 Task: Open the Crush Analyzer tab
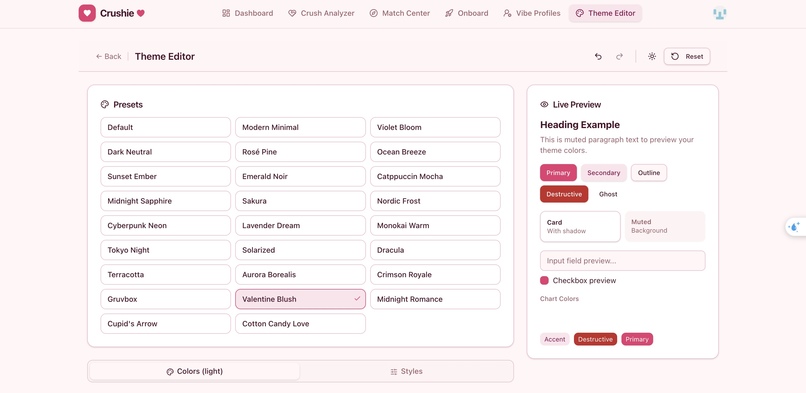[x=321, y=13]
